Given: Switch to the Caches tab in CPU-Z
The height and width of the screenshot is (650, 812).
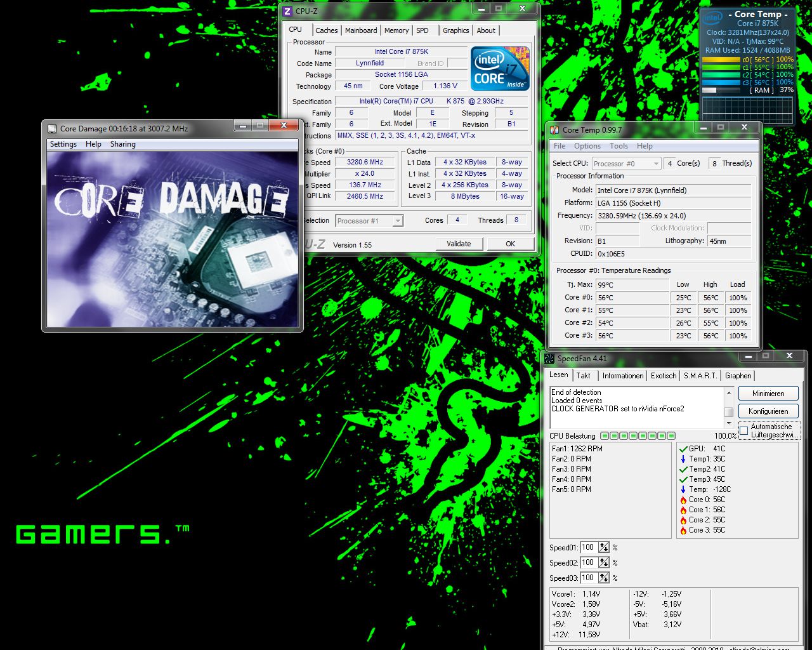Looking at the screenshot, I should (327, 30).
